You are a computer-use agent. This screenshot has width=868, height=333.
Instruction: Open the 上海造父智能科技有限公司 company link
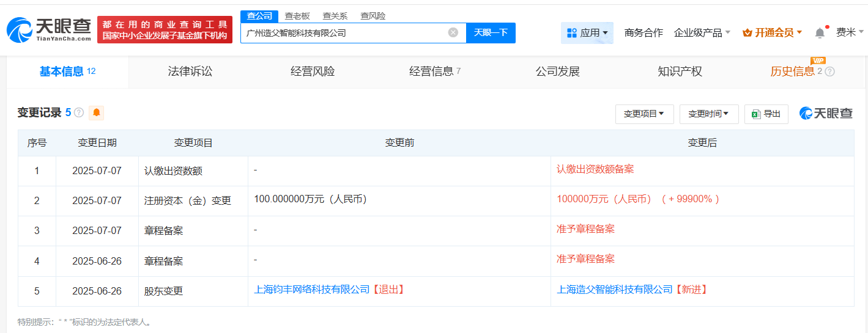coord(615,289)
